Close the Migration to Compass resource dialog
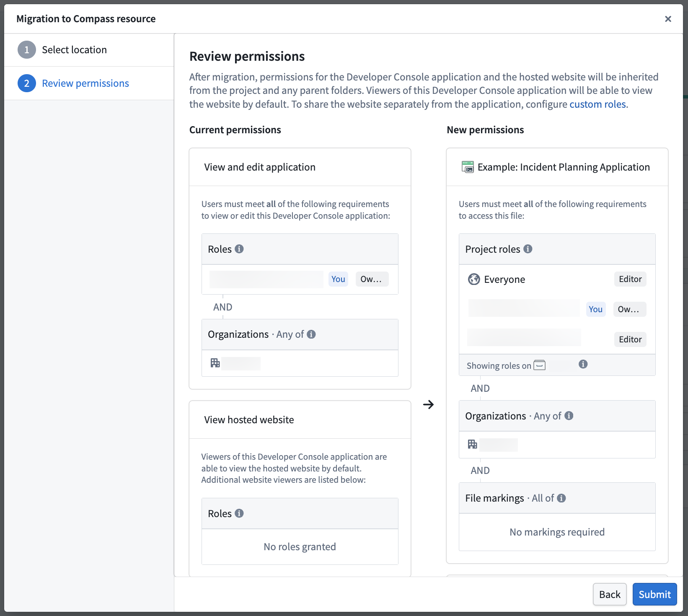The height and width of the screenshot is (616, 688). pos(668,19)
